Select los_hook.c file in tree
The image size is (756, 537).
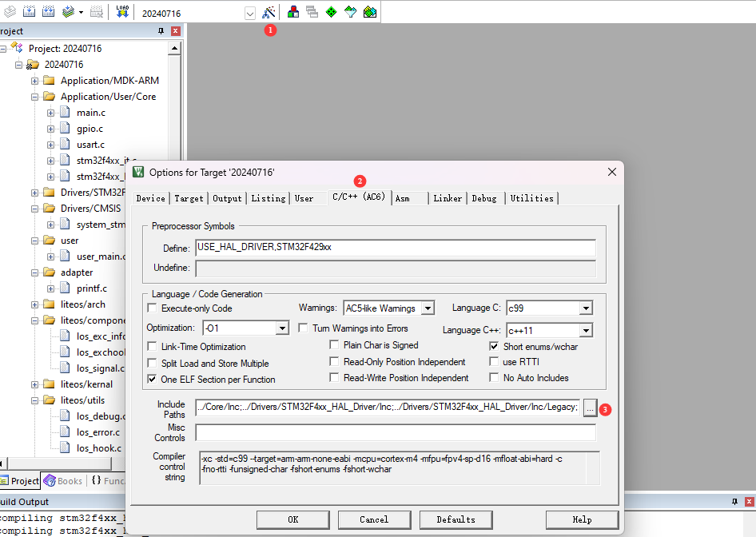coord(99,448)
